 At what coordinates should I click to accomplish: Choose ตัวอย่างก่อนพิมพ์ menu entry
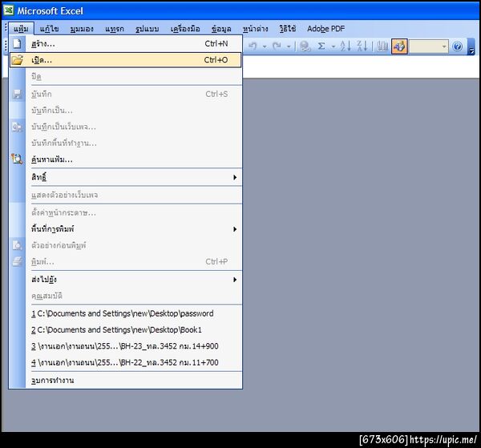[126, 245]
